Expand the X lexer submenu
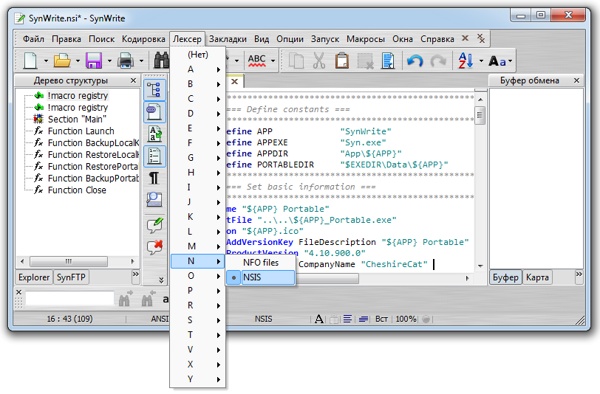The width and height of the screenshot is (600, 394). pos(198,365)
